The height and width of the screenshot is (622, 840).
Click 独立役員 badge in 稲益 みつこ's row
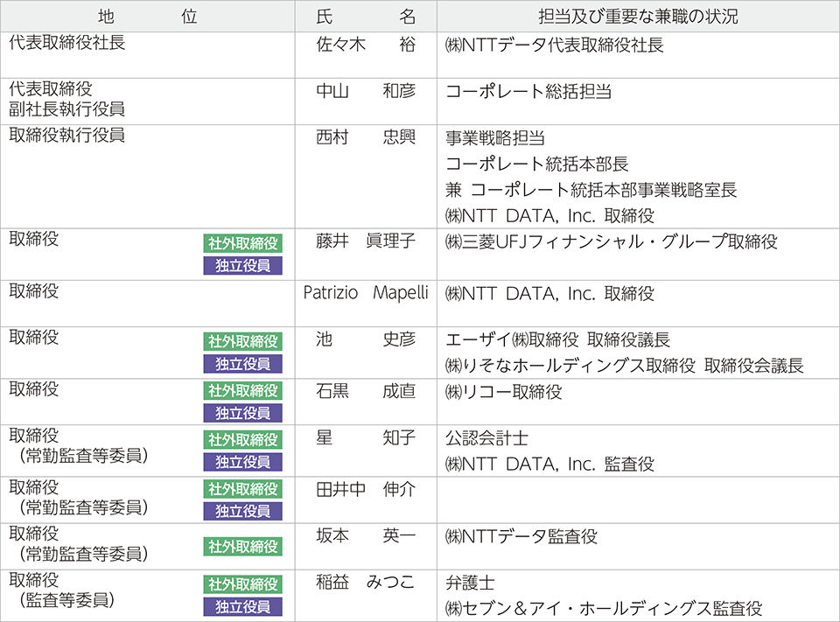(242, 607)
